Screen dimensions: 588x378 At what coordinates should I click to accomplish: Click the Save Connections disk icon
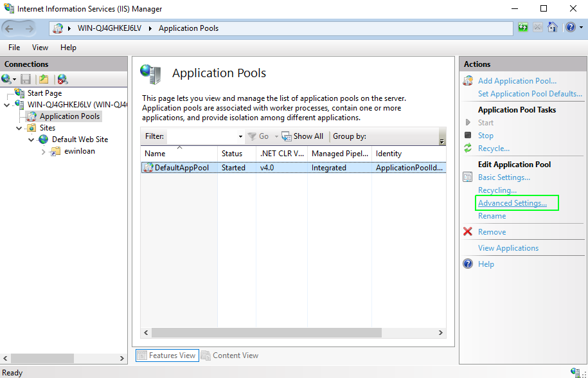[26, 79]
